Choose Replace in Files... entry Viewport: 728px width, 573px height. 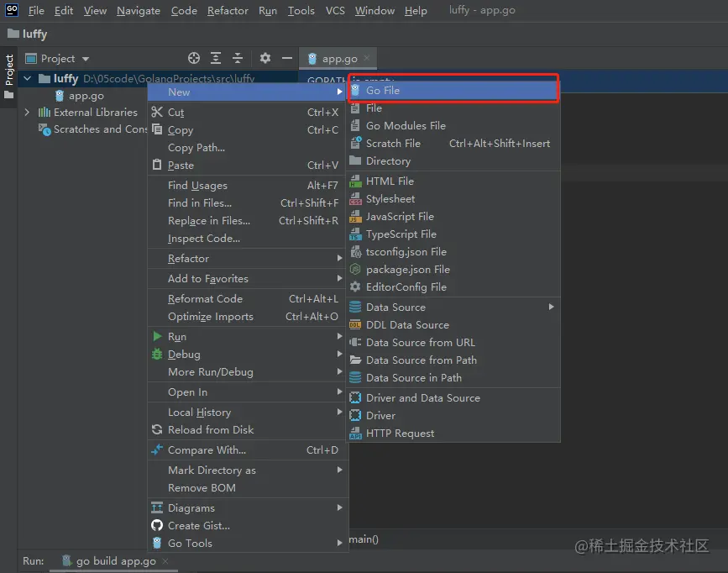248,220
